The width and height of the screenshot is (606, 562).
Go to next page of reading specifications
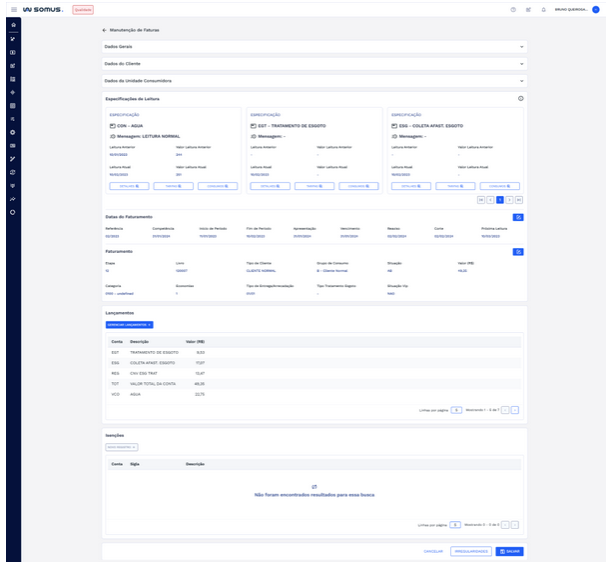click(x=508, y=200)
